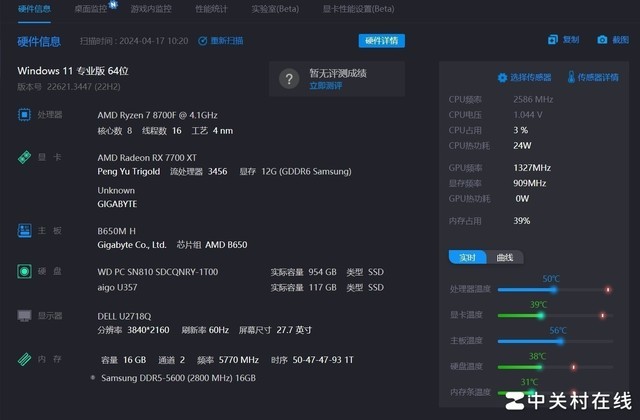
Task: Open the 选择传感器 sensor selector
Action: [523, 78]
